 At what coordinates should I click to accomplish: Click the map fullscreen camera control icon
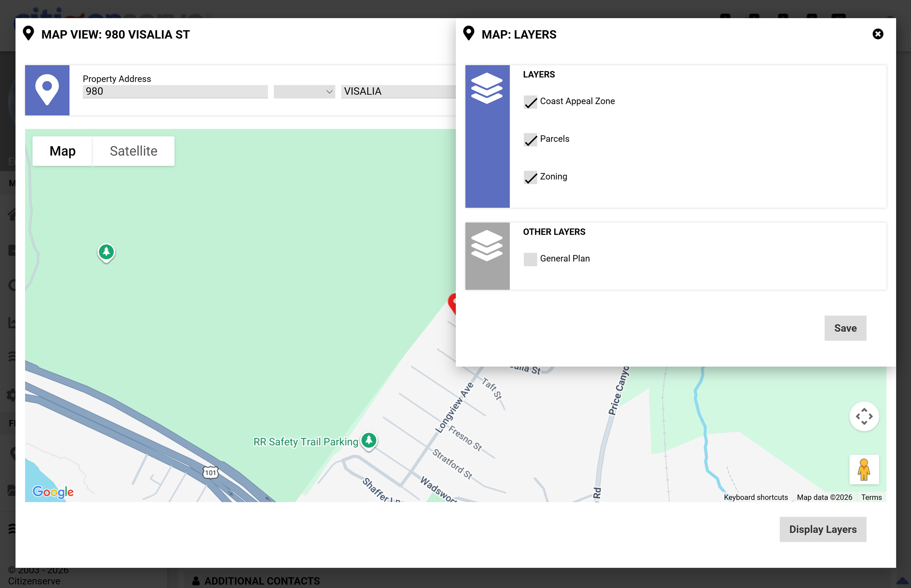(864, 416)
